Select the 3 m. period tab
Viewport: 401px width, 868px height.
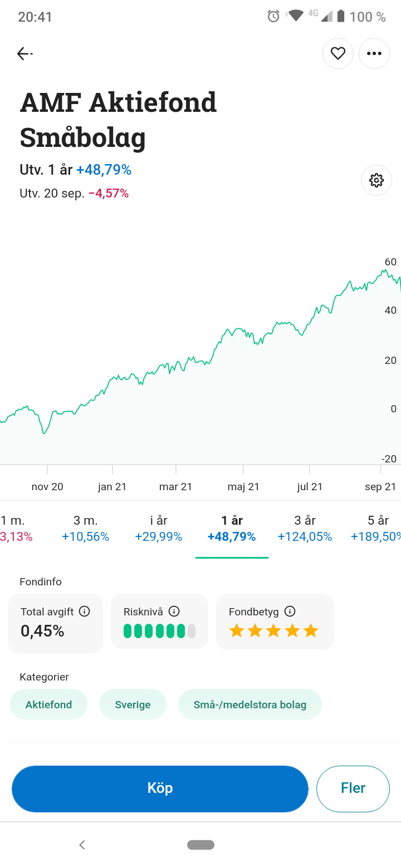pyautogui.click(x=85, y=528)
